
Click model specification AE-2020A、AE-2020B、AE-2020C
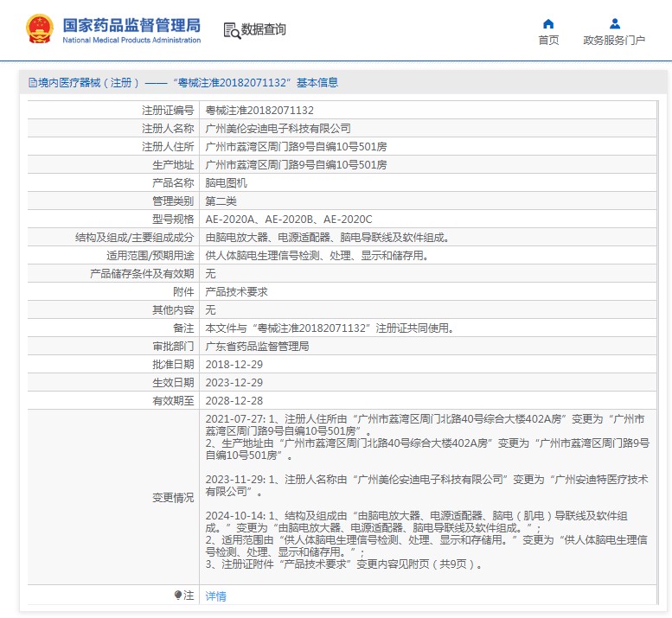288,220
